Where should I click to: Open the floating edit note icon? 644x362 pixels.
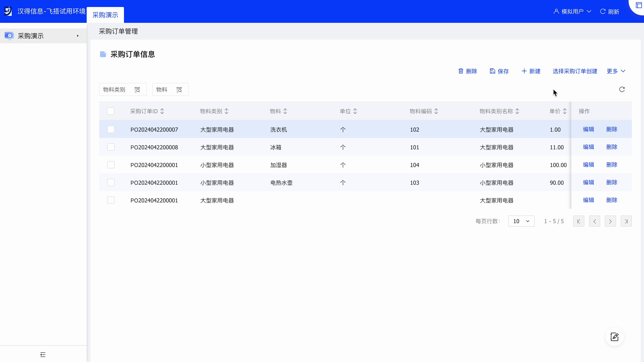[x=614, y=337]
